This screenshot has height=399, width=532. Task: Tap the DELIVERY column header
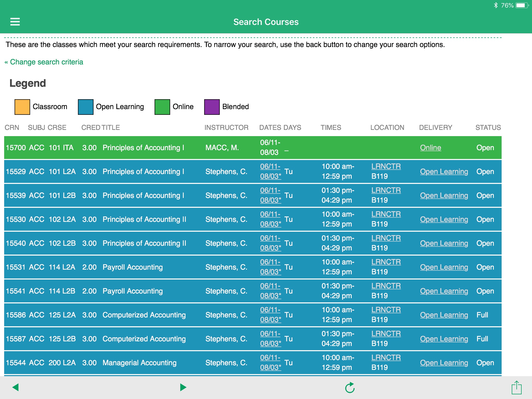(436, 127)
